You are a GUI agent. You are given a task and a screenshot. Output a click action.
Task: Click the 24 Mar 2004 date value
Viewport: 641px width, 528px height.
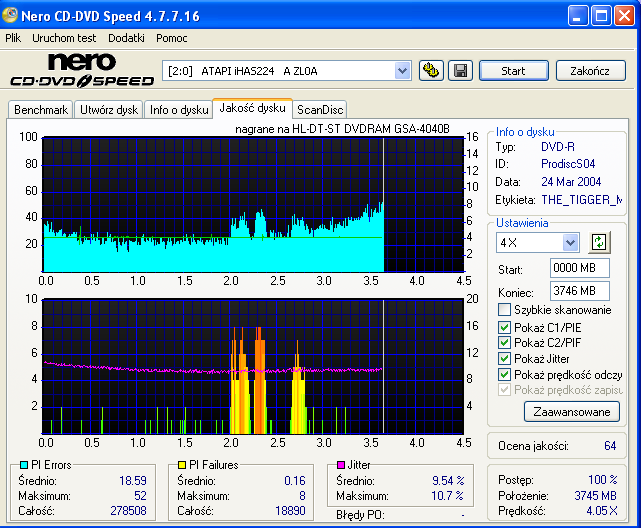coord(571,181)
